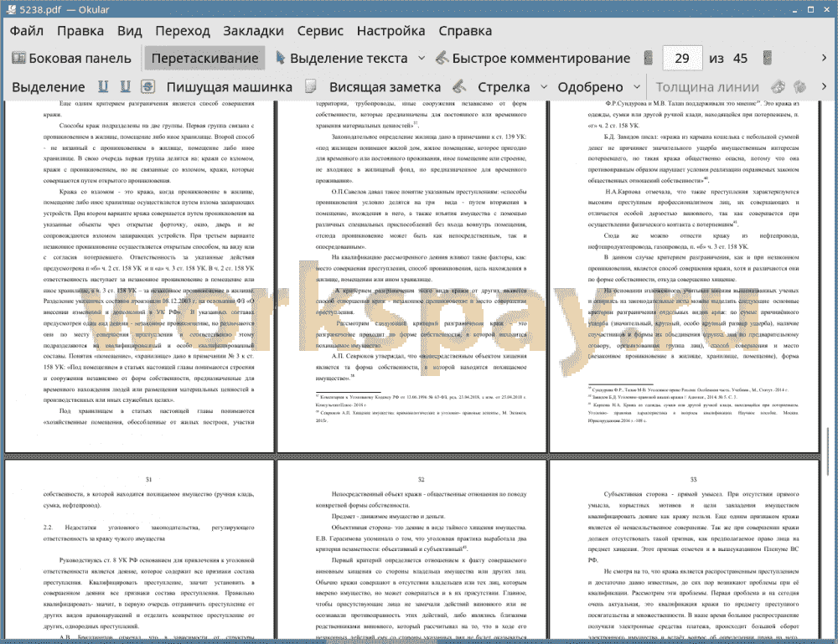The width and height of the screenshot is (838, 644).
Task: Open the Справка menu
Action: (x=465, y=31)
